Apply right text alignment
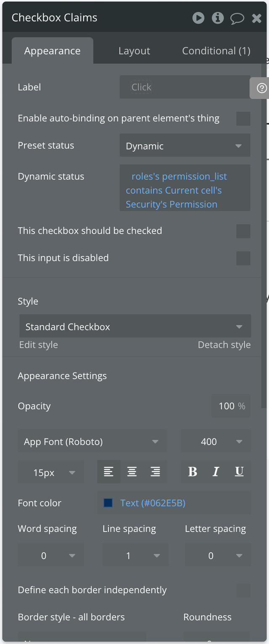 [155, 472]
